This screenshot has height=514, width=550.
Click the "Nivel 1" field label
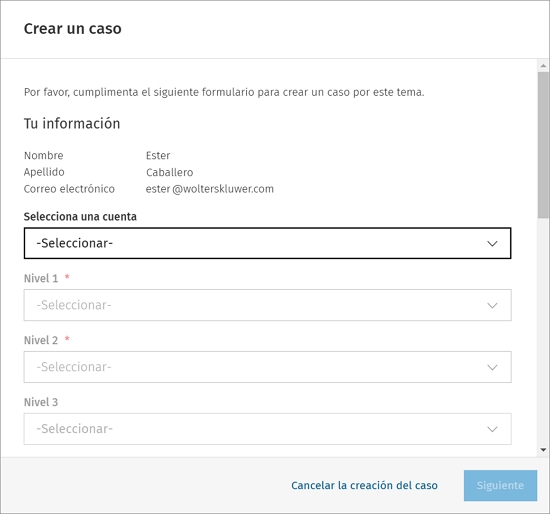[x=41, y=278]
